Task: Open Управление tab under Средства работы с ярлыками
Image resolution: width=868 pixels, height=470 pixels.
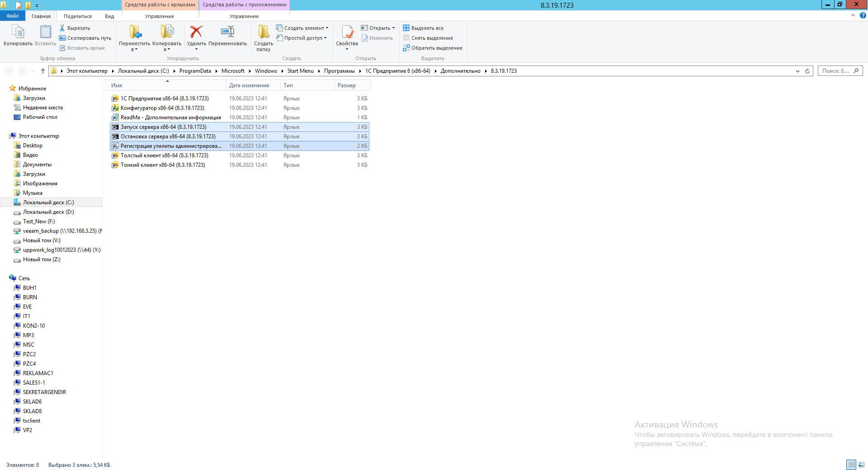Action: point(160,16)
